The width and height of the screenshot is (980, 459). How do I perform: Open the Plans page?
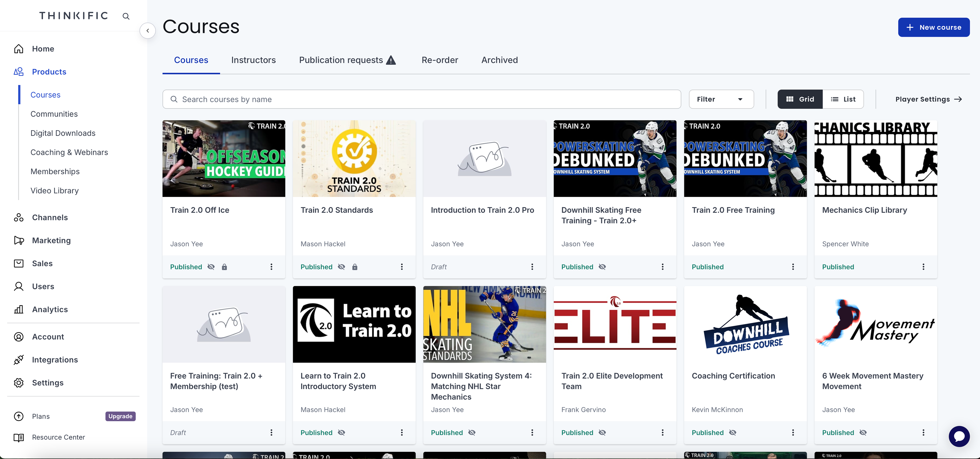(41, 416)
